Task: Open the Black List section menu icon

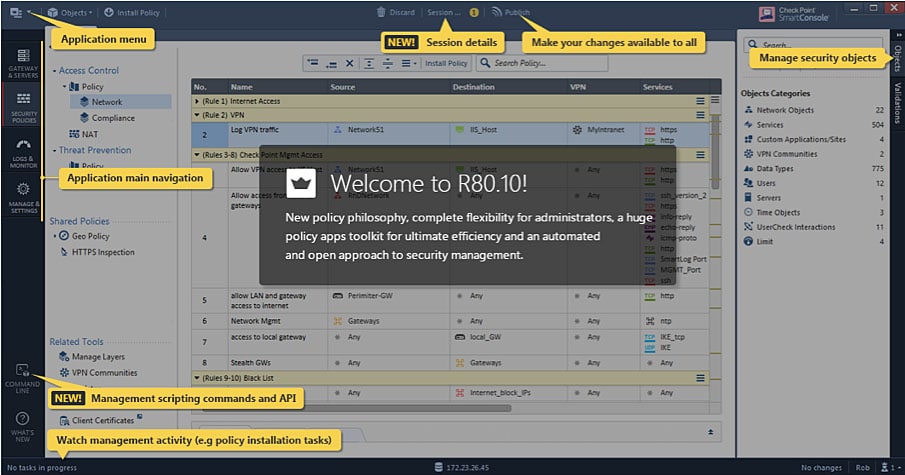Action: [700, 378]
